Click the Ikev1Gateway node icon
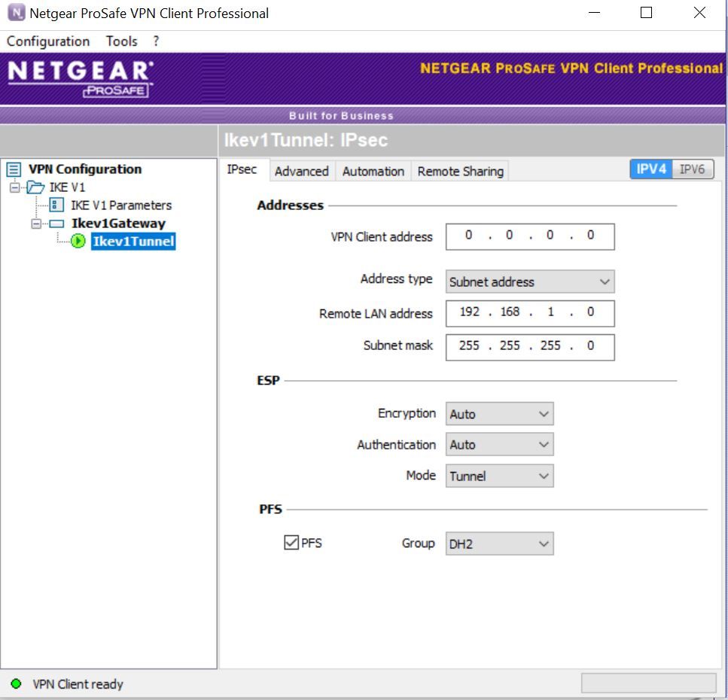Viewport: 728px width, 700px height. [56, 224]
